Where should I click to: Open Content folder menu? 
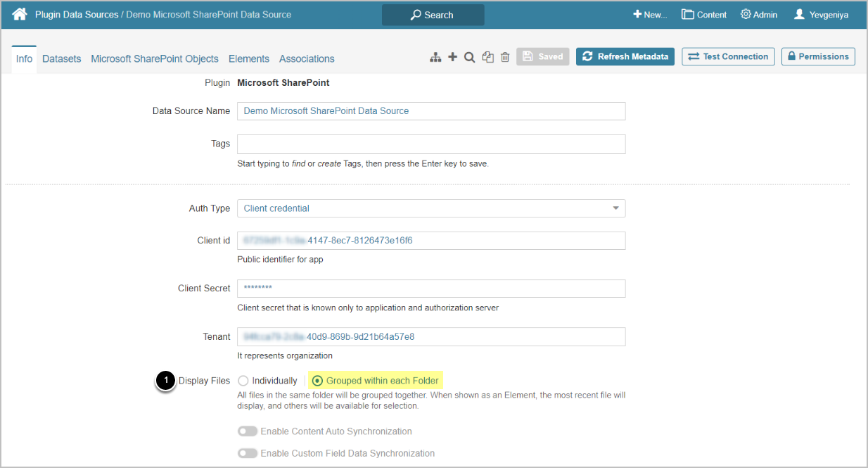[704, 15]
